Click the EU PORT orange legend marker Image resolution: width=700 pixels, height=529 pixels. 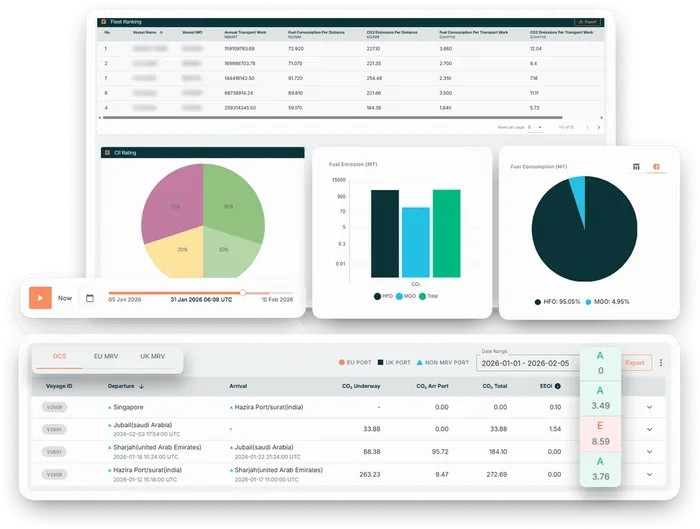342,362
